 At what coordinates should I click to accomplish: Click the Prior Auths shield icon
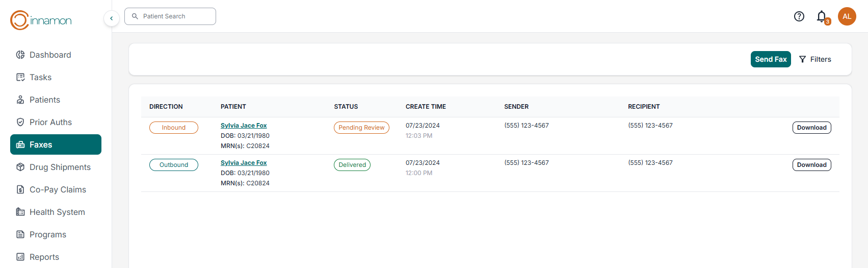[20, 122]
